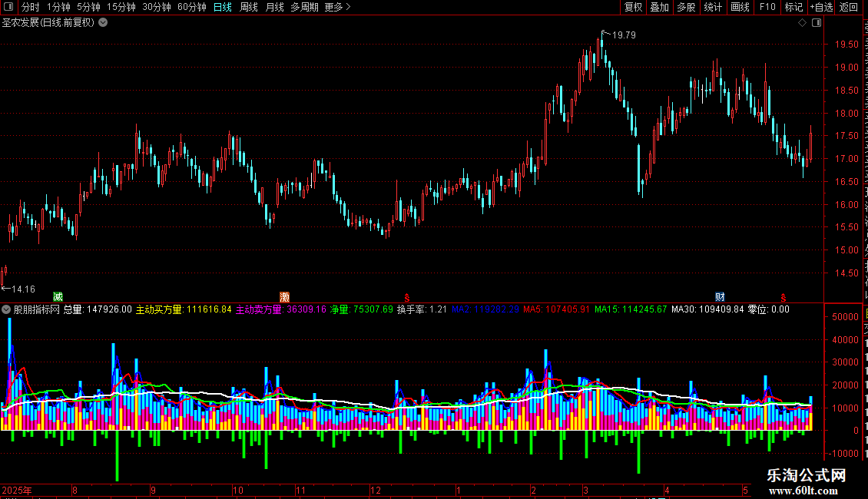Open the 多周期 multi-period view
Viewport: 868px width, 499px height.
click(304, 7)
